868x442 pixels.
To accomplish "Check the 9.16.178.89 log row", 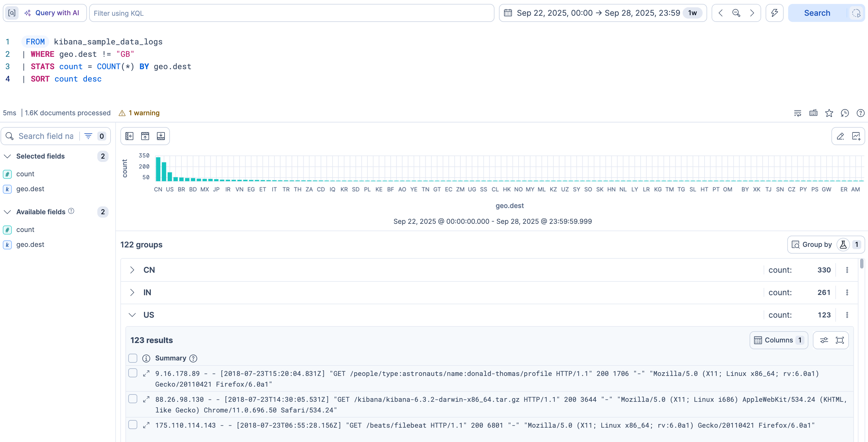I will click(x=133, y=373).
